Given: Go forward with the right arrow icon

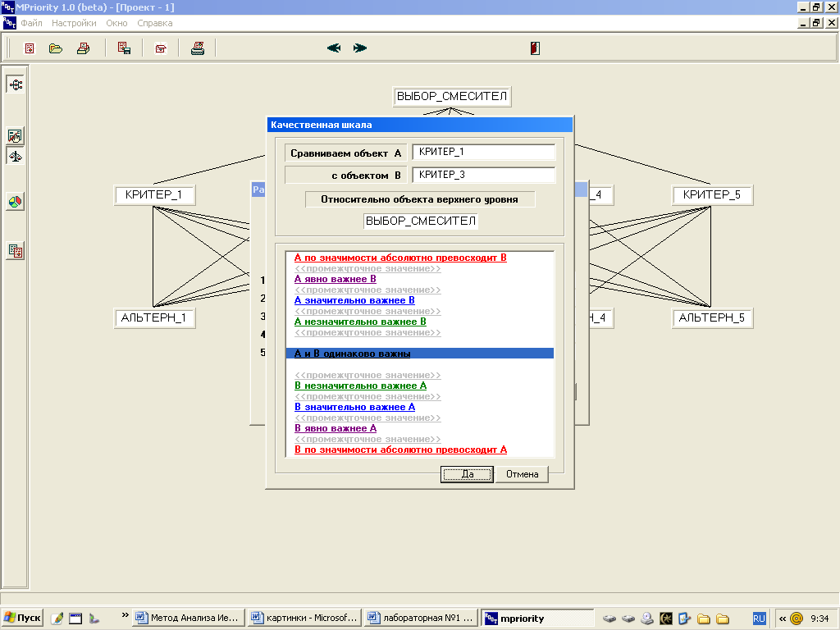Looking at the screenshot, I should pos(360,48).
